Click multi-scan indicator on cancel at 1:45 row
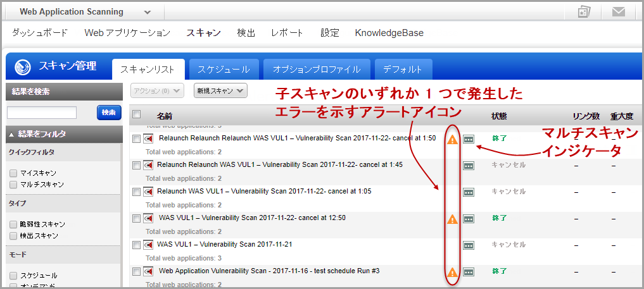 [x=469, y=166]
